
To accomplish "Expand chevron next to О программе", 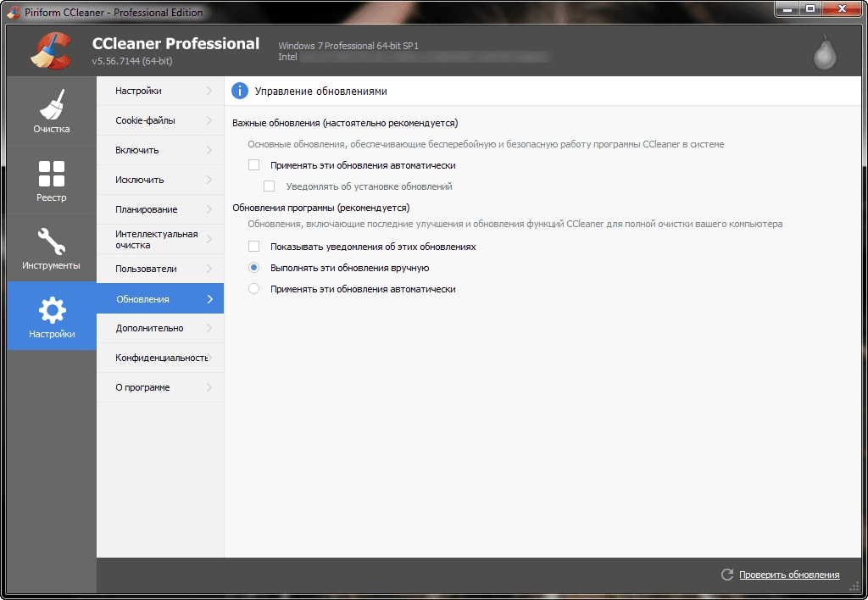I will pyautogui.click(x=209, y=387).
